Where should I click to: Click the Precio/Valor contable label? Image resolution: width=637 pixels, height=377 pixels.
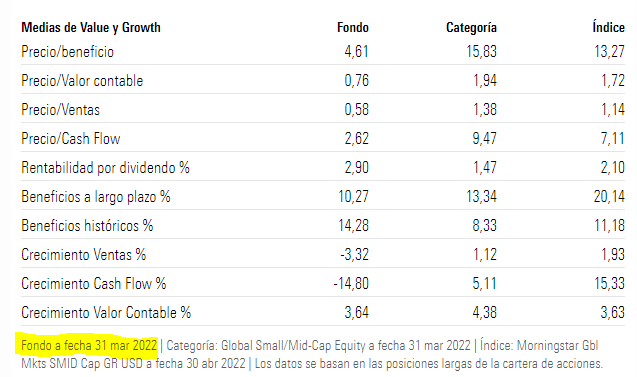[x=82, y=80]
